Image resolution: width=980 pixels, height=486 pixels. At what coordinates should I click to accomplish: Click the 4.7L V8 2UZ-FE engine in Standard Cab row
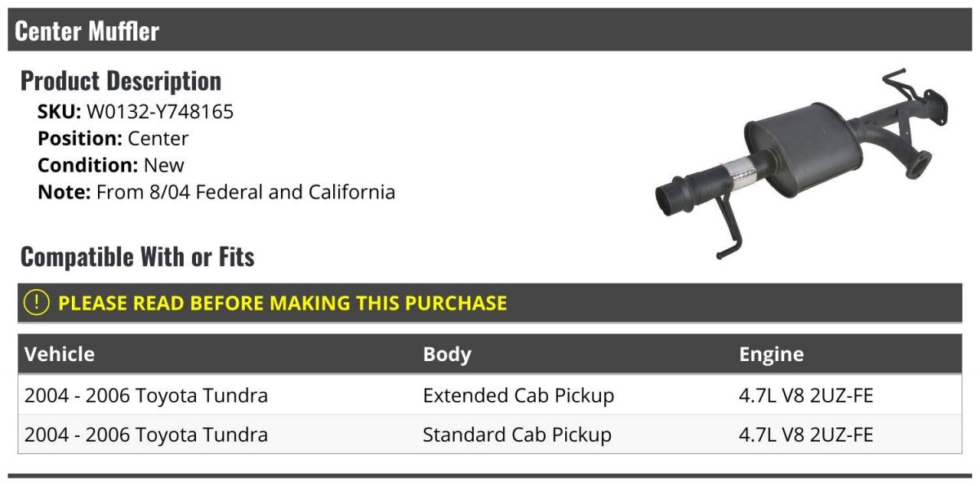tap(806, 435)
